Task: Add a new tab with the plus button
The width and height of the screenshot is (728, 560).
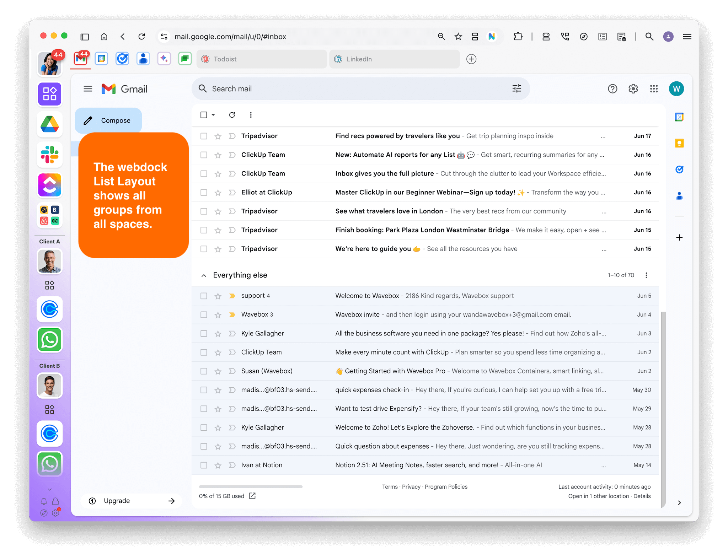Action: [471, 59]
